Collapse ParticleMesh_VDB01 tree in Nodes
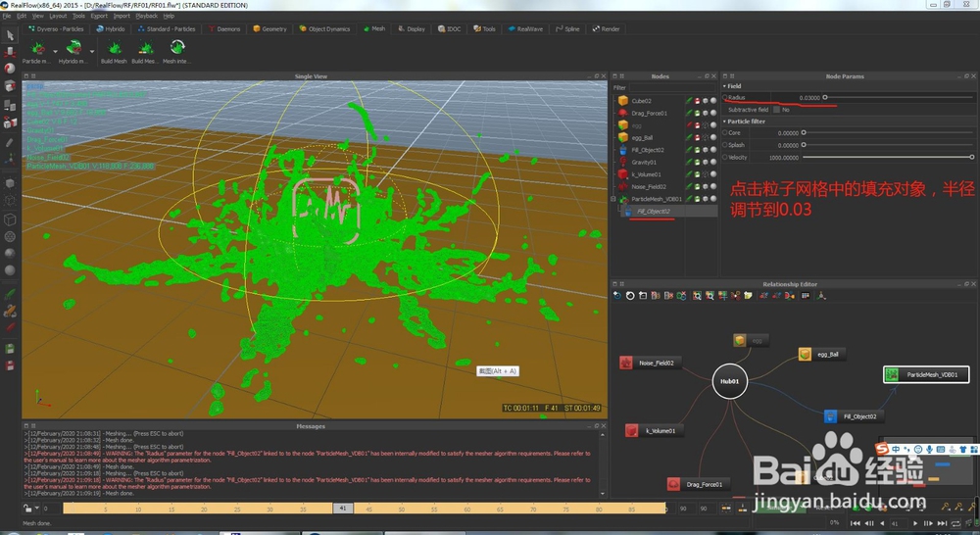The image size is (980, 535). (x=613, y=199)
